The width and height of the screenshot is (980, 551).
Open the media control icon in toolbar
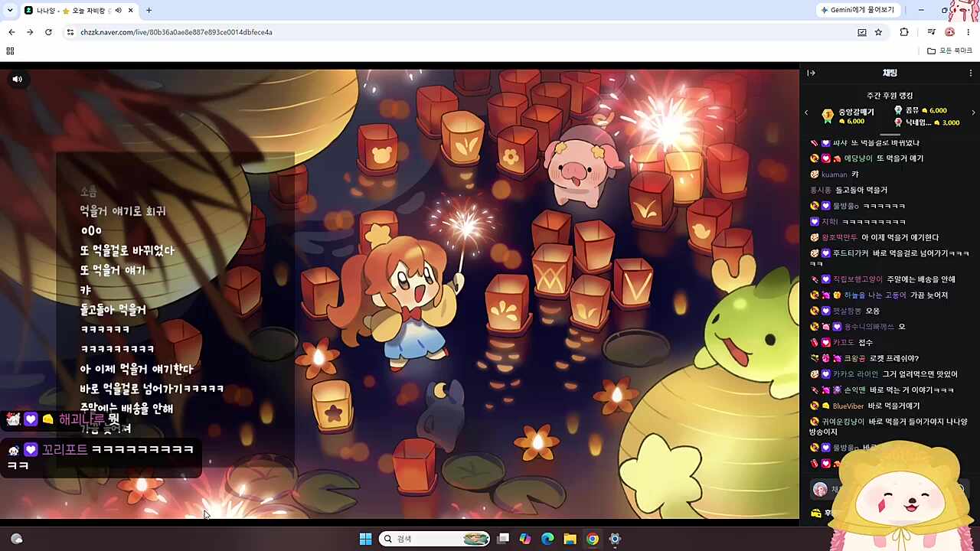click(931, 32)
